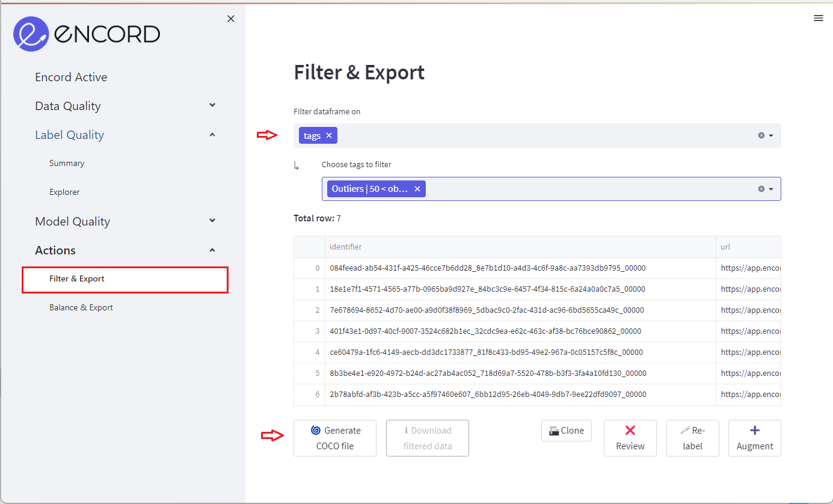833x504 pixels.
Task: Open the Label Quality Explorer page
Action: pyautogui.click(x=64, y=192)
